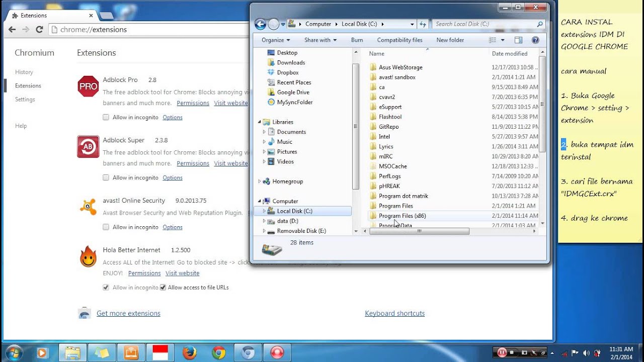Screen dimensions: 644x362
Task: Click the chrome://extensions address bar
Action: 151,30
